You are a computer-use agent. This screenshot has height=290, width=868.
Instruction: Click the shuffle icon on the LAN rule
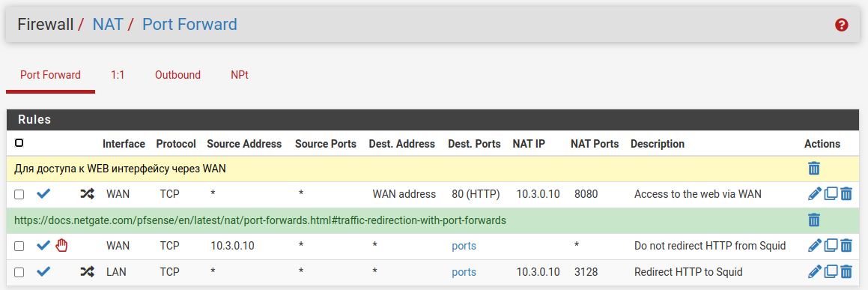[x=87, y=272]
